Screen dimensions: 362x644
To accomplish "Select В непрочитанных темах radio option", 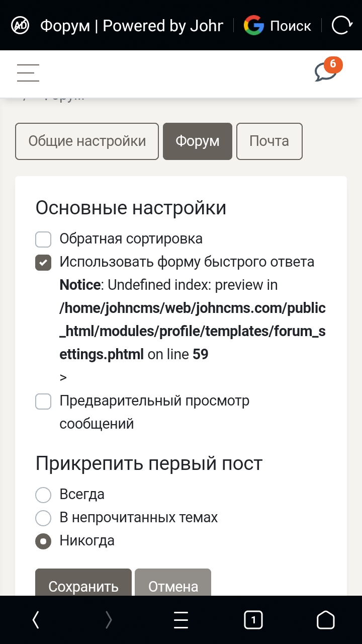I will (43, 518).
